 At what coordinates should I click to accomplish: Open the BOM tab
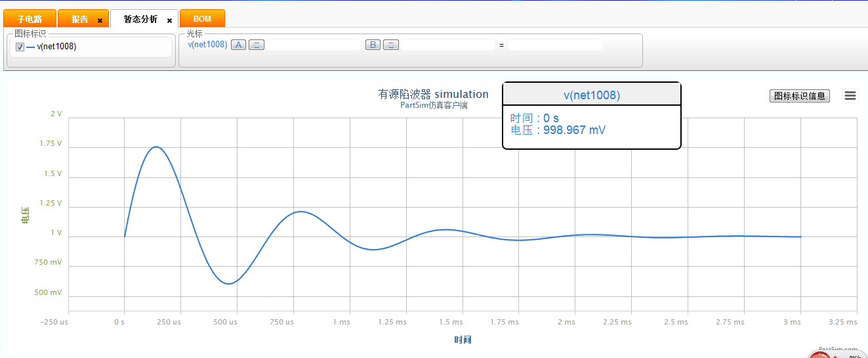point(202,18)
